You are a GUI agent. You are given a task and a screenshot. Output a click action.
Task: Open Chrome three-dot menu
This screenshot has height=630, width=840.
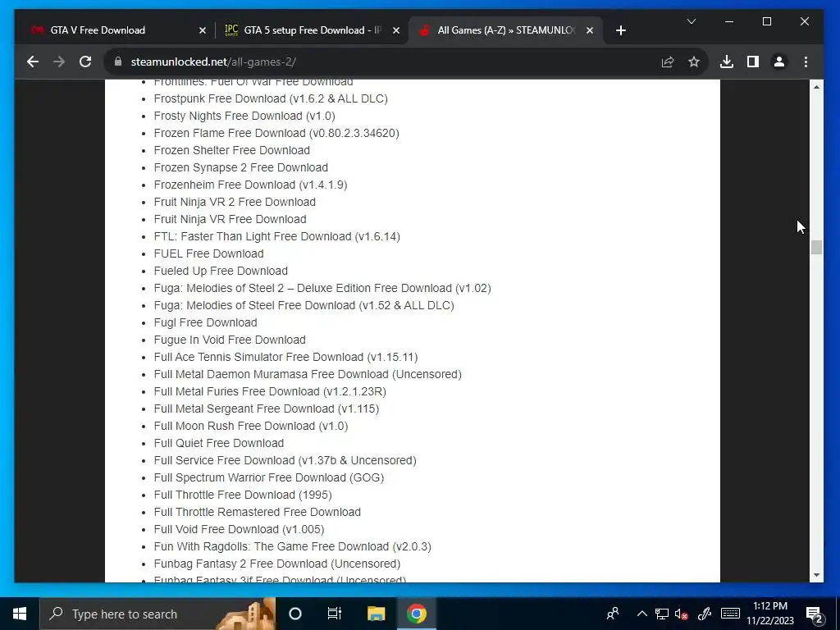coord(806,62)
